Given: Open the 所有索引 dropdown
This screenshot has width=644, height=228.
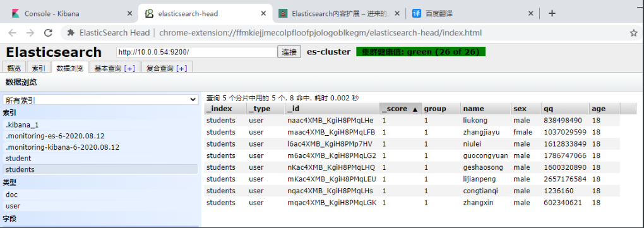Looking at the screenshot, I should 100,100.
